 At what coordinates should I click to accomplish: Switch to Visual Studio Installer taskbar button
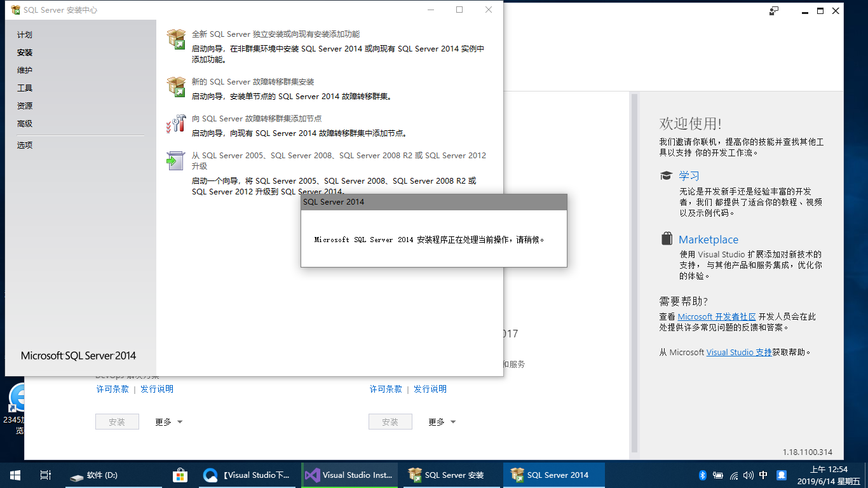coord(351,475)
